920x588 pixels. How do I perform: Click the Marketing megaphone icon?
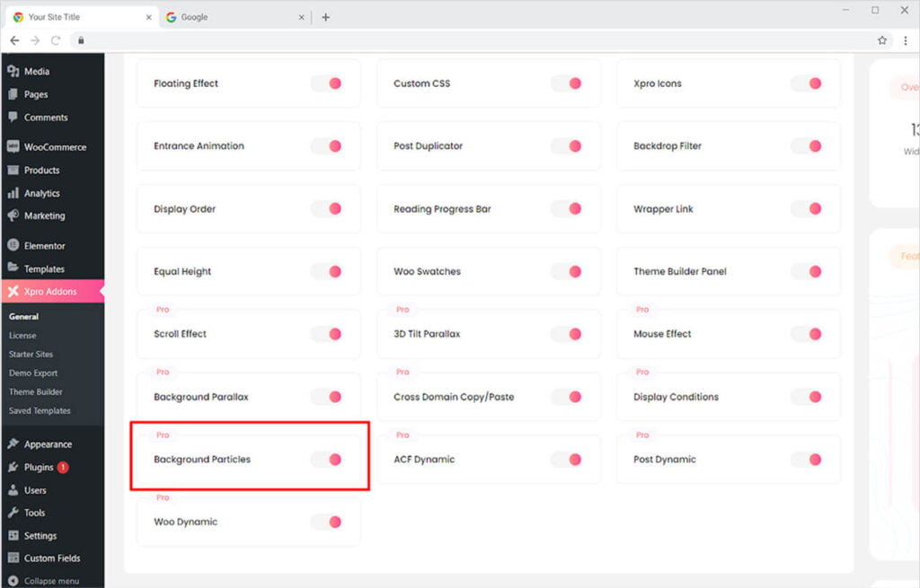(13, 216)
